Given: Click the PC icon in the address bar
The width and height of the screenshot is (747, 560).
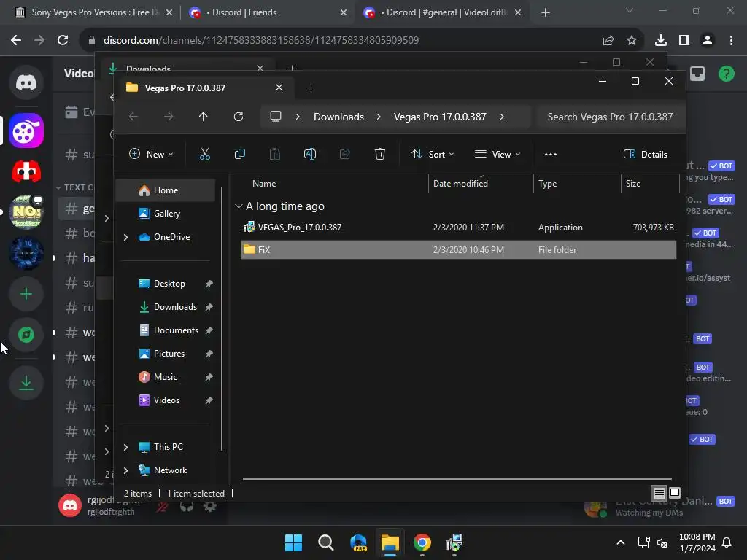Looking at the screenshot, I should (x=275, y=117).
